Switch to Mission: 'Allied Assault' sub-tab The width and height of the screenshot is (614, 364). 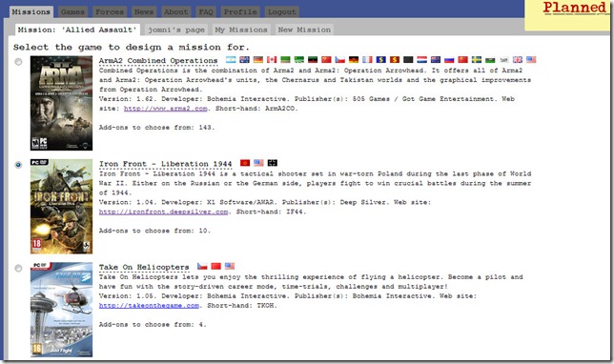77,30
